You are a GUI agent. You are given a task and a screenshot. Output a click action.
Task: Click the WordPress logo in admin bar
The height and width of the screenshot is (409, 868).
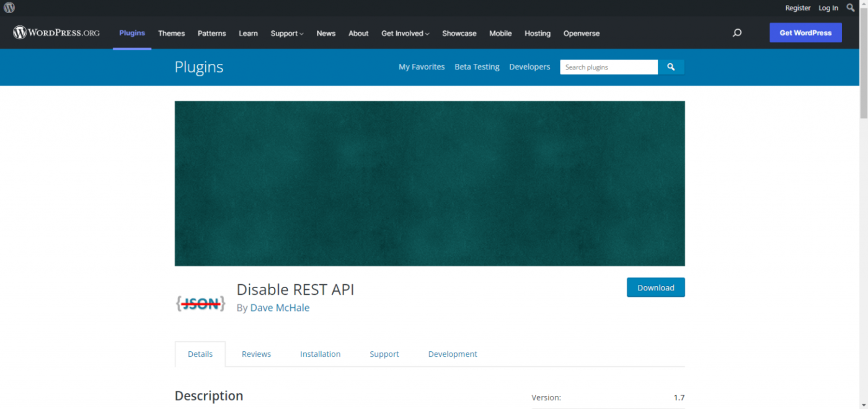click(x=9, y=8)
